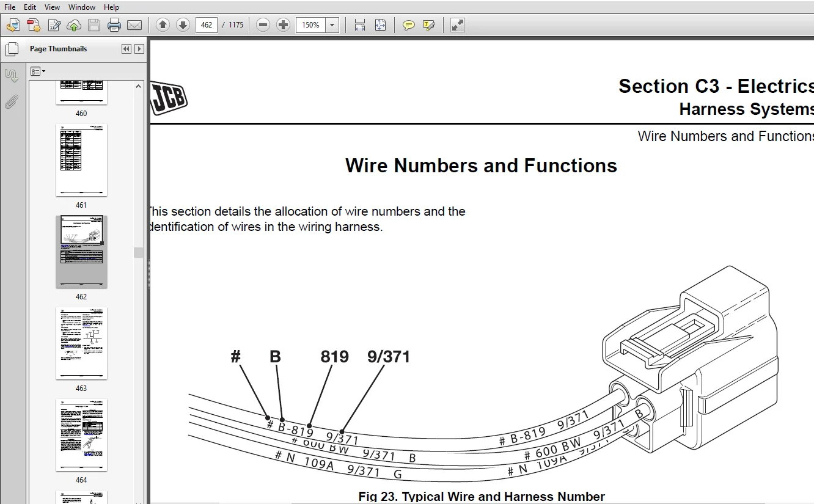814x504 pixels.
Task: Collapse the Page Thumbnails pane
Action: (x=127, y=49)
